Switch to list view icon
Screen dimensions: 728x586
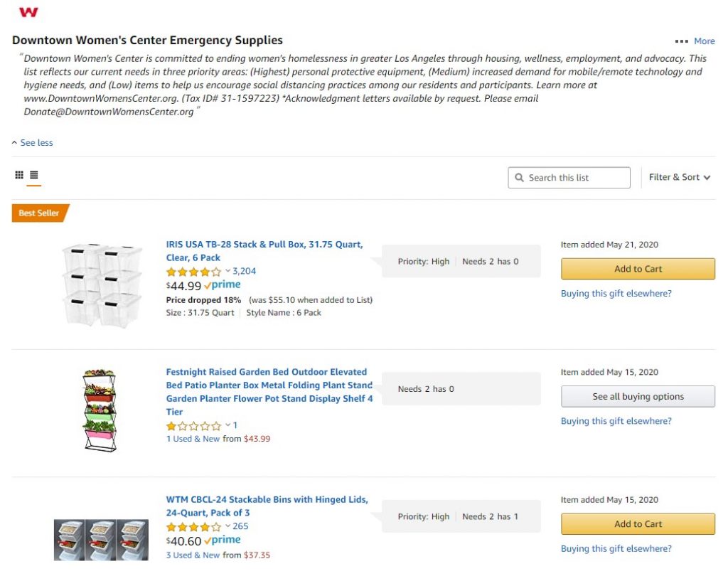[34, 175]
